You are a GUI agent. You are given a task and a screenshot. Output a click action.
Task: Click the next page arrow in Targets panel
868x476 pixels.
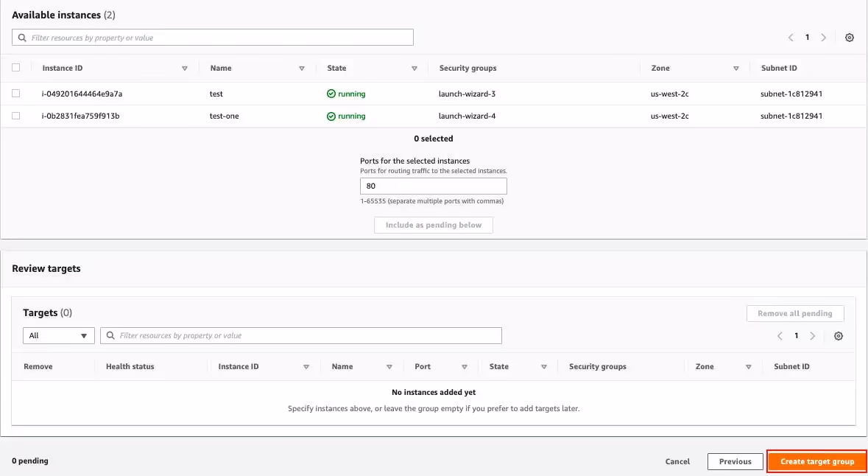pyautogui.click(x=813, y=335)
